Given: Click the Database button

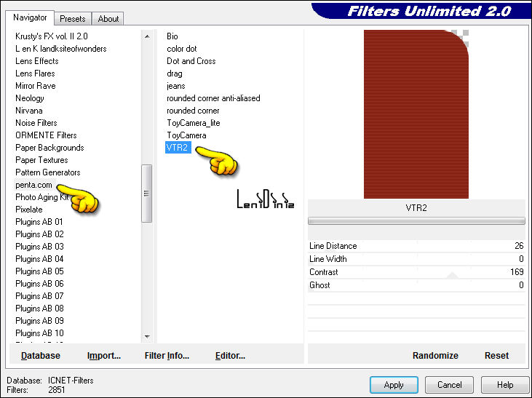Looking at the screenshot, I should 41,356.
